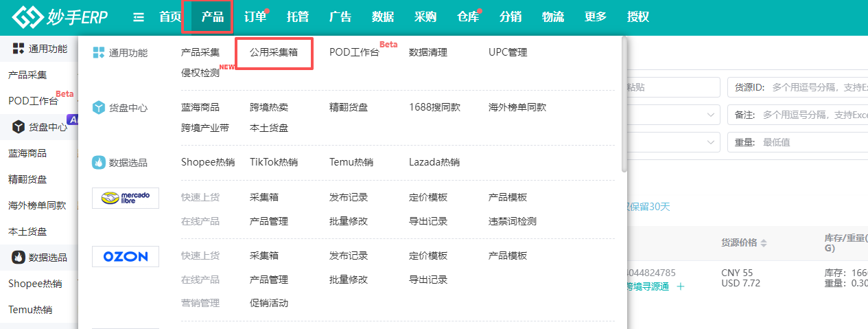868x329 pixels.
Task: Open 蓝海商品 in sidebar
Action: click(x=27, y=153)
